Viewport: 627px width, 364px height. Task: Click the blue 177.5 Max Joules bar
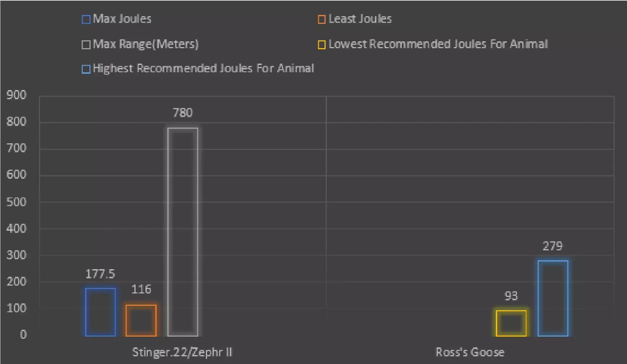tap(100, 312)
